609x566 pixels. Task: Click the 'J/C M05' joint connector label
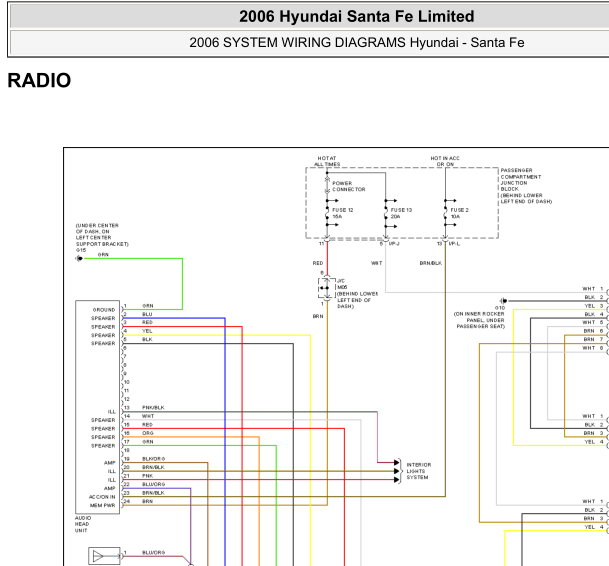342,284
